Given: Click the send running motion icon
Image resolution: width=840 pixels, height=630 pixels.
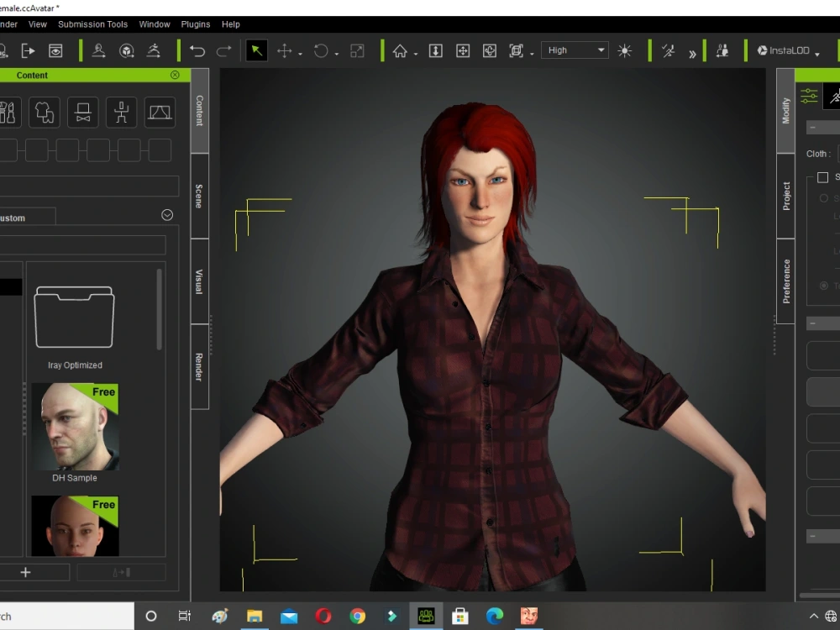Looking at the screenshot, I should 154,51.
